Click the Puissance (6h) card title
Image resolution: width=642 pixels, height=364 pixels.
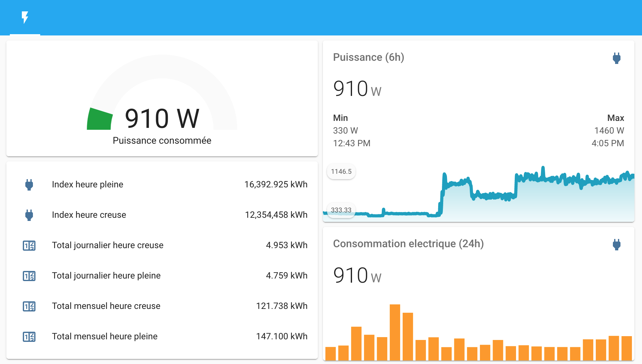point(368,57)
